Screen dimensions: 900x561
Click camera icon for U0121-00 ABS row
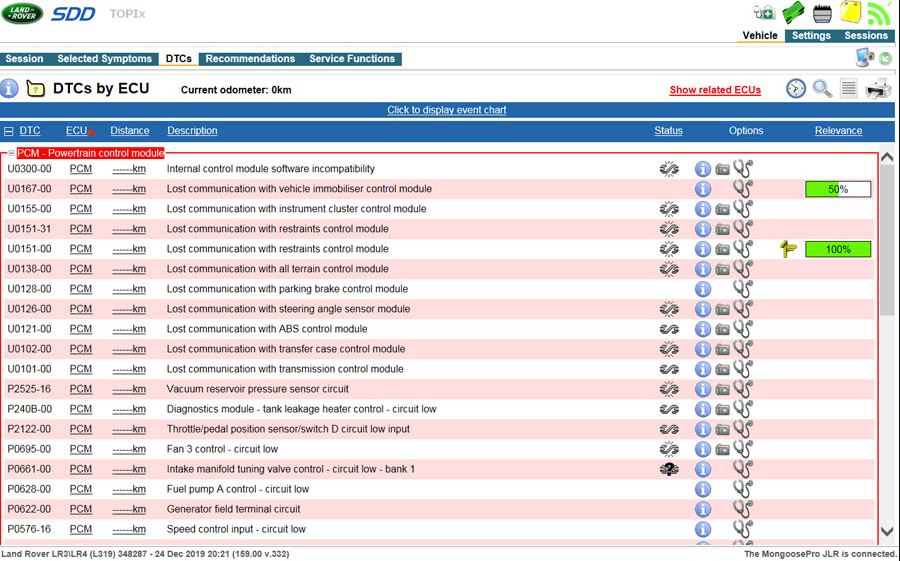(x=723, y=330)
